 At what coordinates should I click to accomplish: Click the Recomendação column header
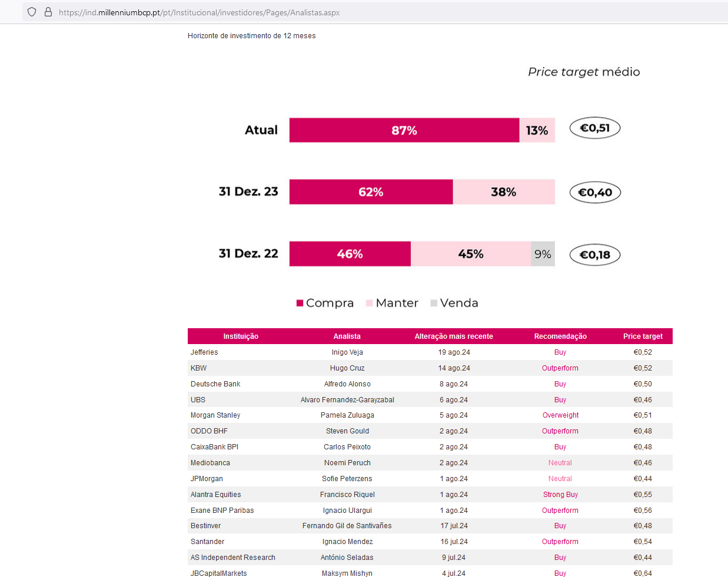coord(560,336)
